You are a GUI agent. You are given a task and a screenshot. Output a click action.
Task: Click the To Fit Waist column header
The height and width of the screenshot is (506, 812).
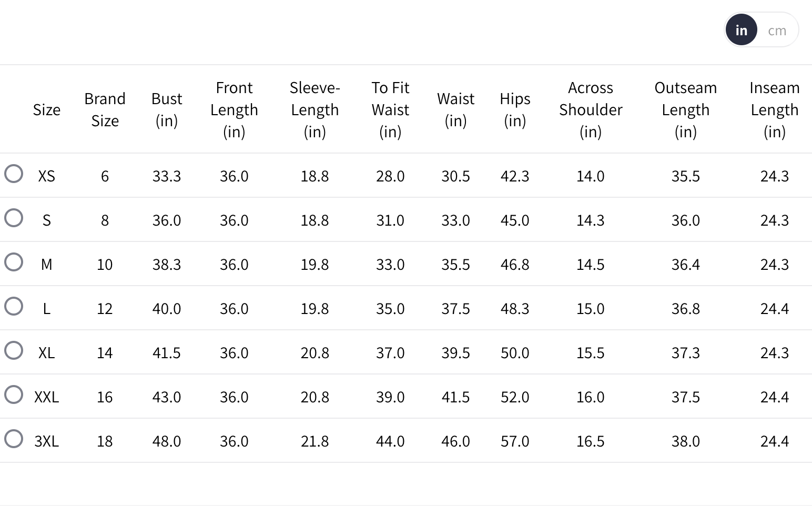(390, 109)
